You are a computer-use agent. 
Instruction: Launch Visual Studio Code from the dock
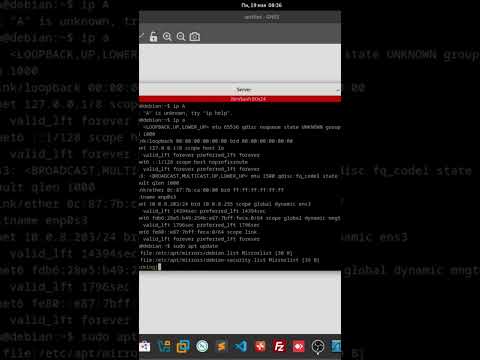pyautogui.click(x=241, y=347)
